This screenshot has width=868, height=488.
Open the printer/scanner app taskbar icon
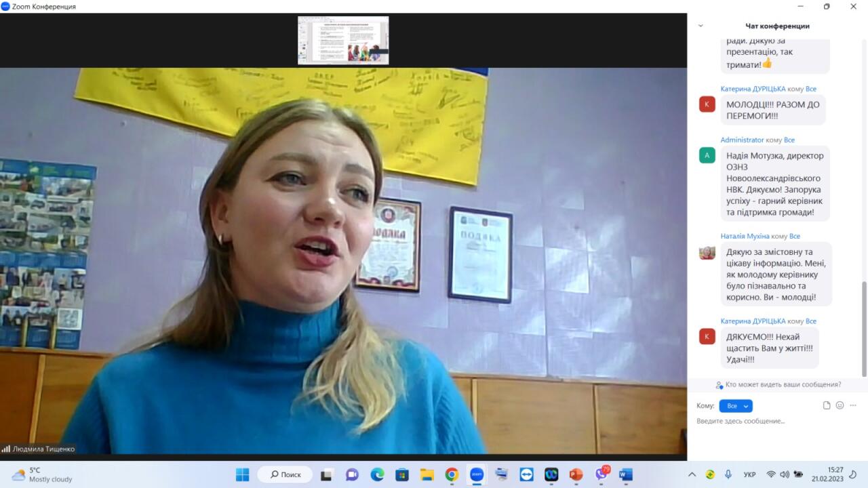click(502, 474)
